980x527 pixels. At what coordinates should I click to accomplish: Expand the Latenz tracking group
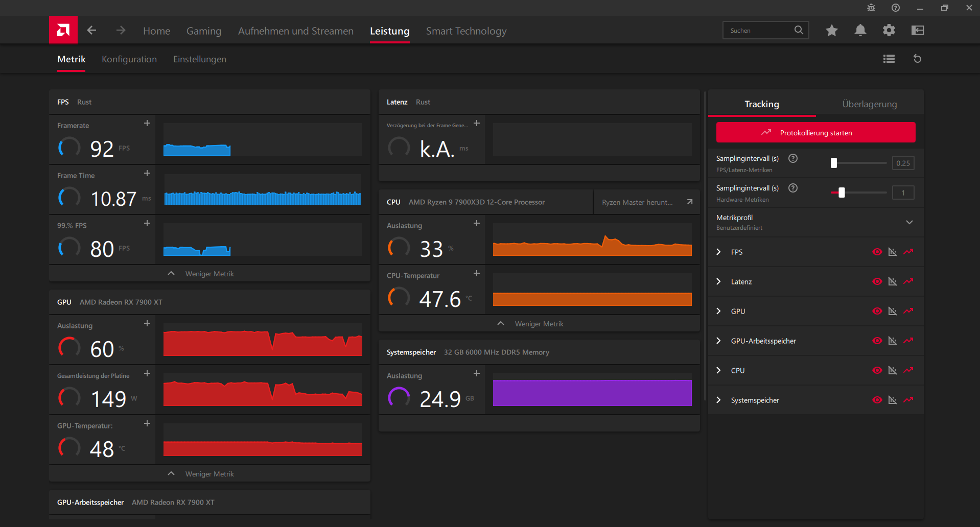719,281
